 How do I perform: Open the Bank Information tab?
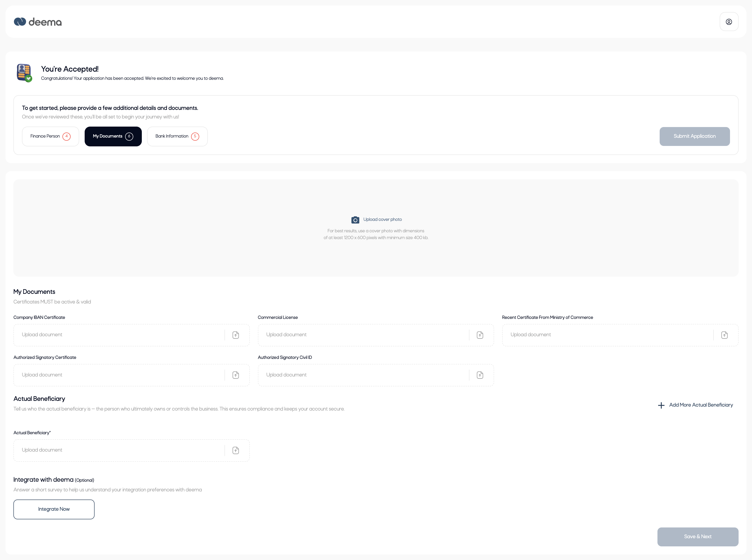177,136
